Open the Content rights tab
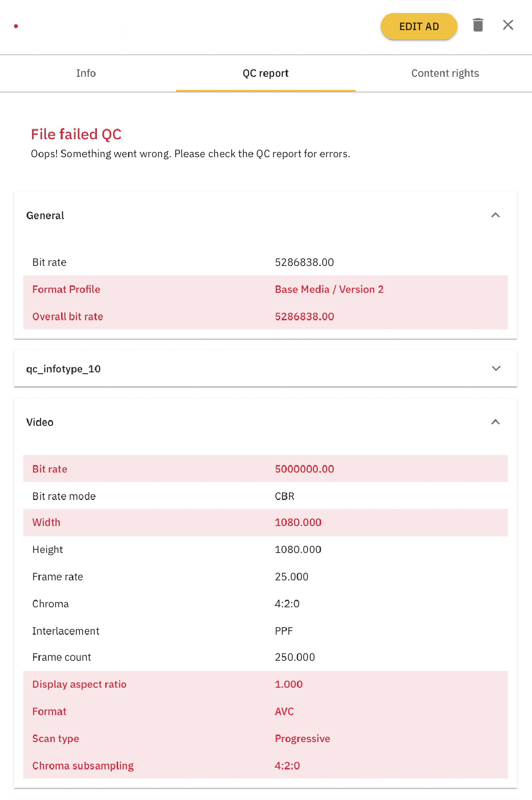 click(x=445, y=73)
